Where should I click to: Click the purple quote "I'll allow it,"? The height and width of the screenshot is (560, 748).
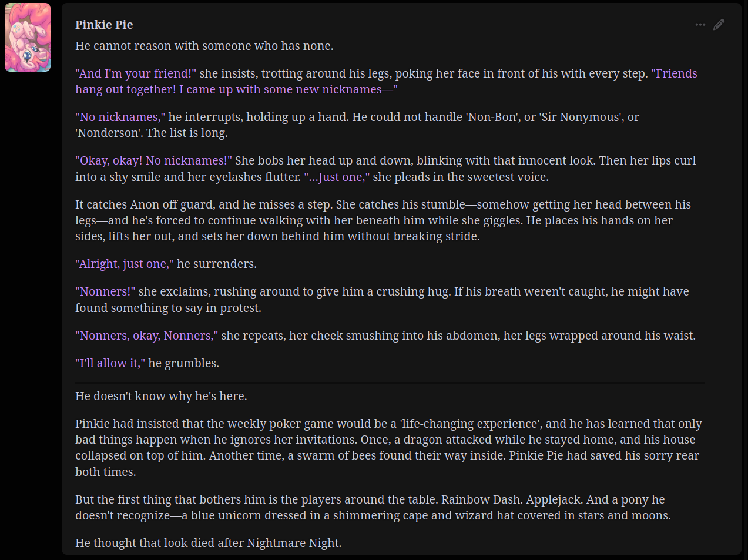click(110, 363)
